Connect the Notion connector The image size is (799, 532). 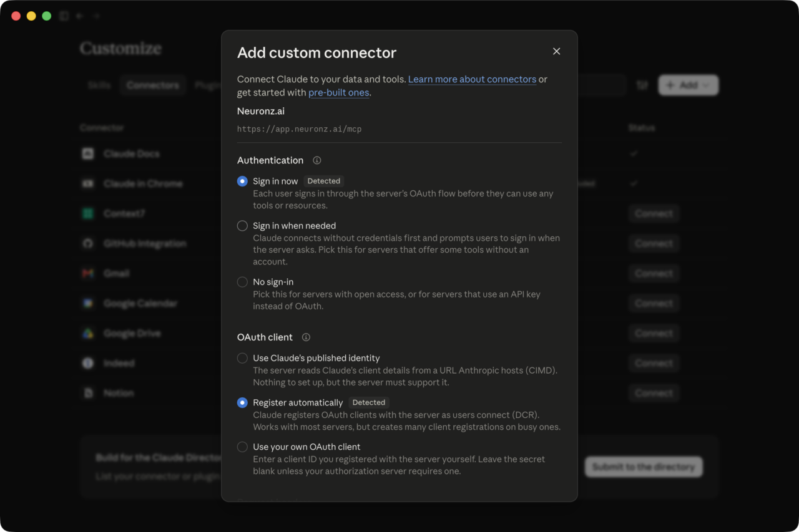click(654, 393)
